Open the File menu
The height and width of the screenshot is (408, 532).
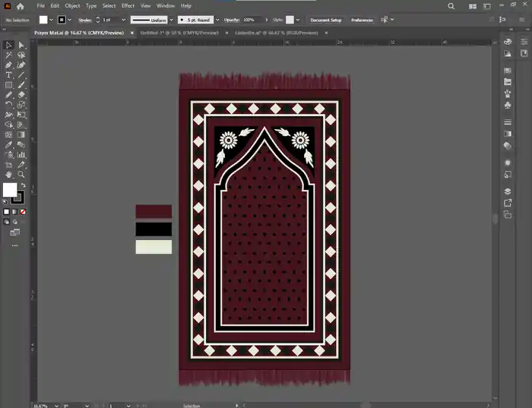[x=41, y=6]
